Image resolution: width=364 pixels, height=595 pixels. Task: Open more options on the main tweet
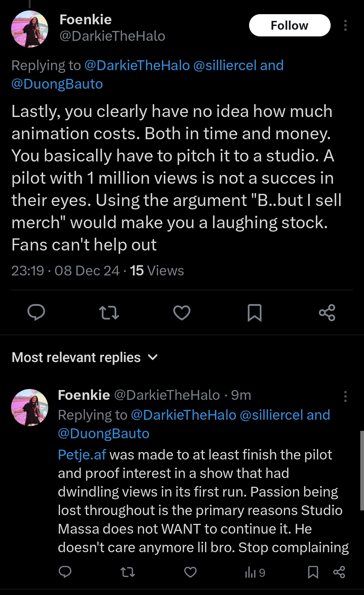click(x=345, y=26)
